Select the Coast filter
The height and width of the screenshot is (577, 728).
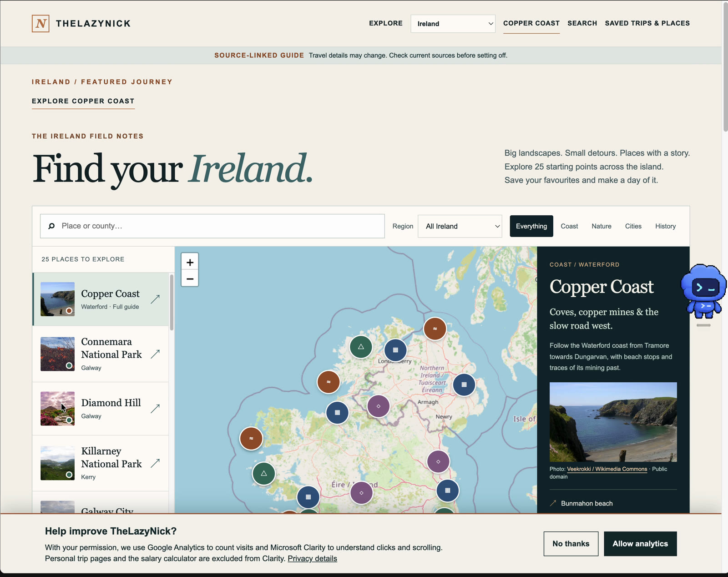pyautogui.click(x=569, y=226)
